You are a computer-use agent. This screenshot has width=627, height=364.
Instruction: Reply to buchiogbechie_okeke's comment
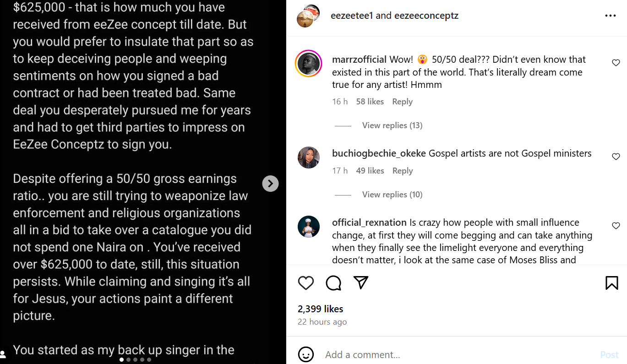click(402, 171)
